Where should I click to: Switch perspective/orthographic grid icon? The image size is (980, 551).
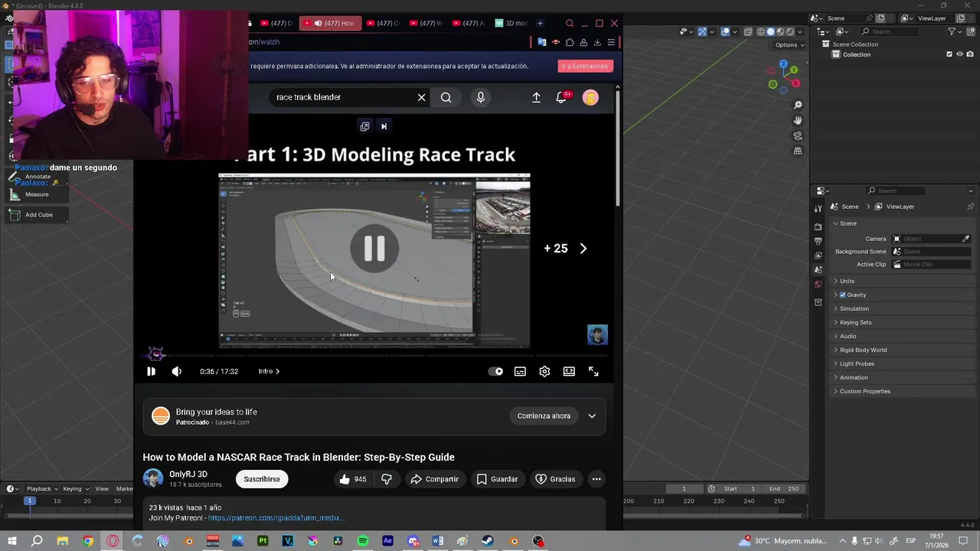pos(798,151)
